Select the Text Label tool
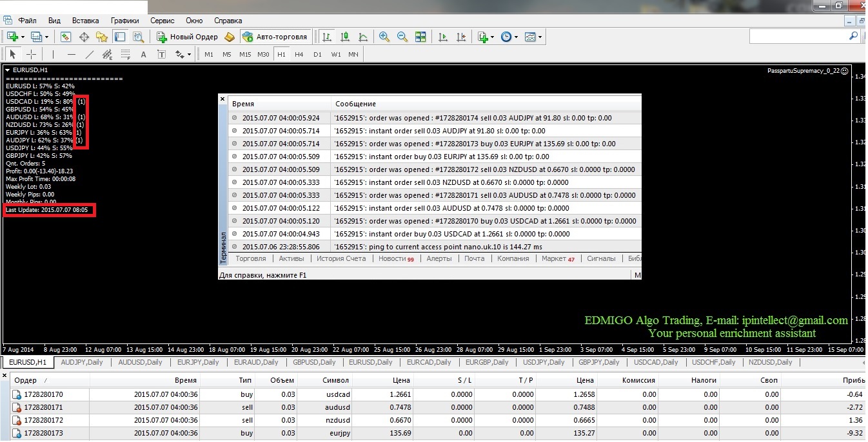Viewport: 868px width, 442px height. 161,54
